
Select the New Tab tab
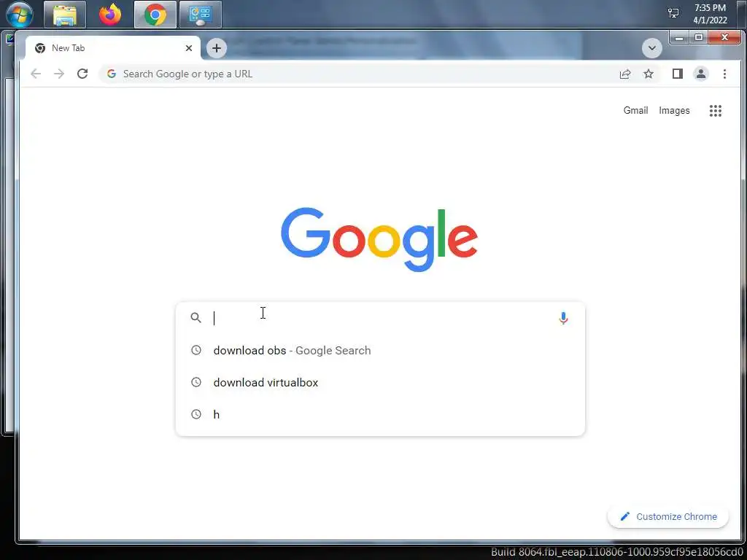click(112, 48)
